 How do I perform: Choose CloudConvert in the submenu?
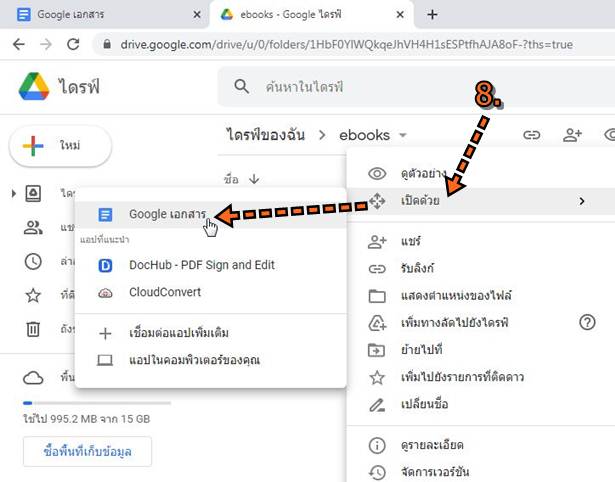click(x=210, y=292)
